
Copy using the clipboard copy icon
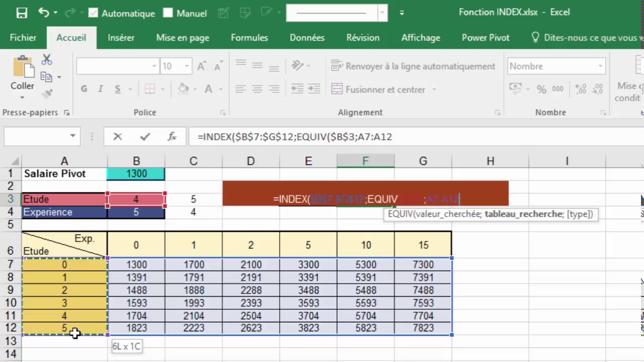pyautogui.click(x=46, y=77)
